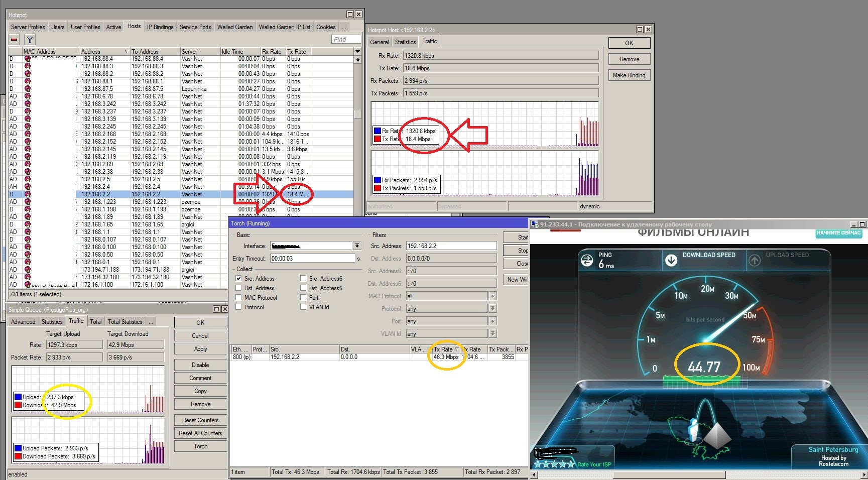
Task: Click Make Binding in Hotspot Host window
Action: [x=629, y=75]
